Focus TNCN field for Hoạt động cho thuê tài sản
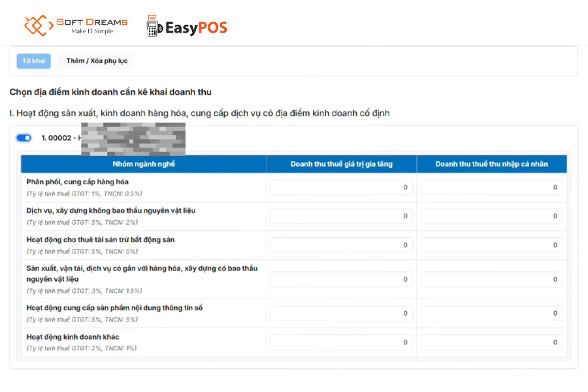This screenshot has height=392, width=588. point(491,245)
